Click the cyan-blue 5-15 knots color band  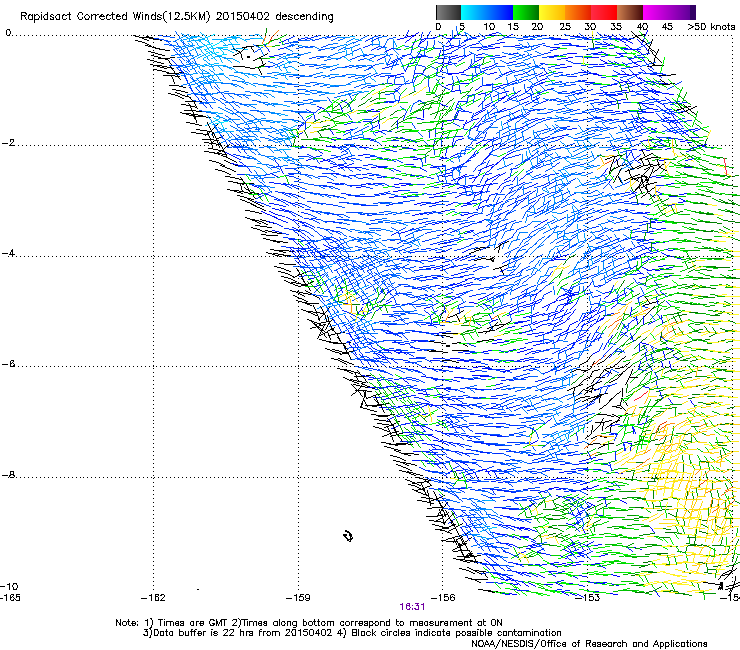(x=487, y=12)
